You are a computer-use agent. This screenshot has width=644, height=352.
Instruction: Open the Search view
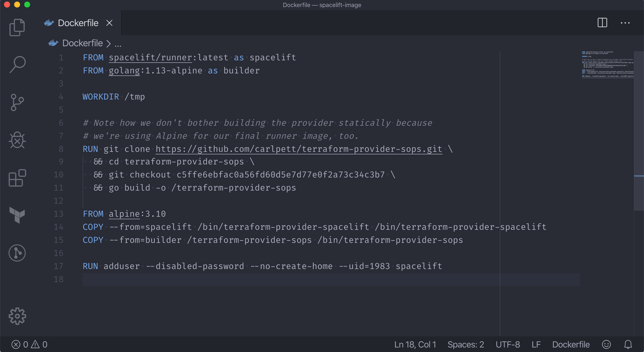click(x=17, y=65)
